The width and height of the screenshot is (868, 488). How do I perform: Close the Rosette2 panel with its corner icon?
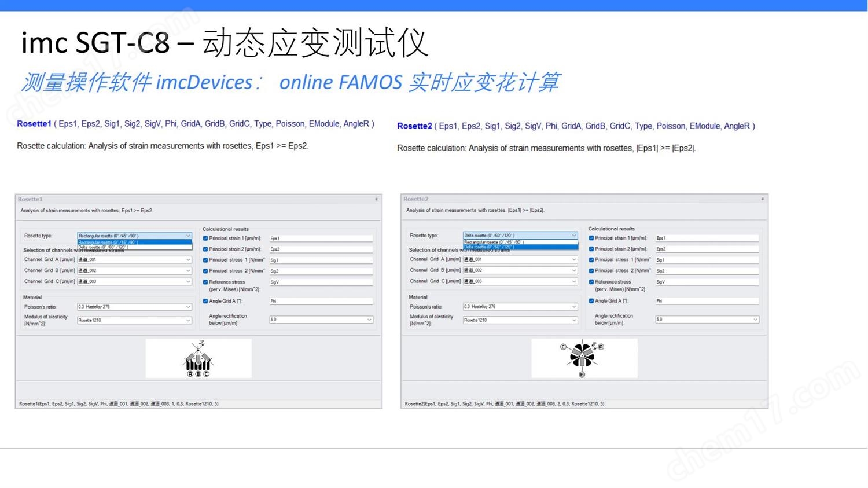pos(763,199)
